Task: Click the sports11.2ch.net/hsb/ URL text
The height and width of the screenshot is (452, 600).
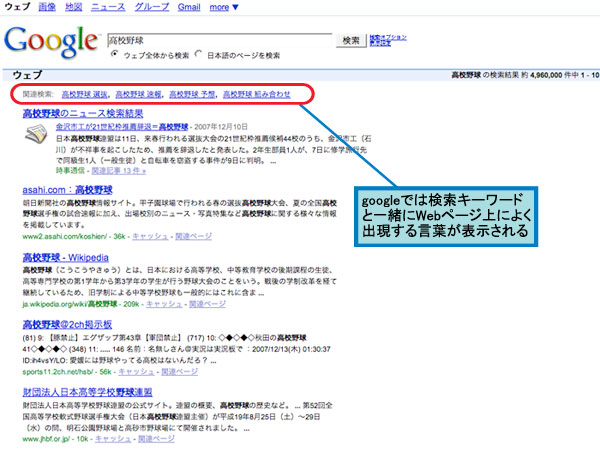Action: (x=57, y=372)
